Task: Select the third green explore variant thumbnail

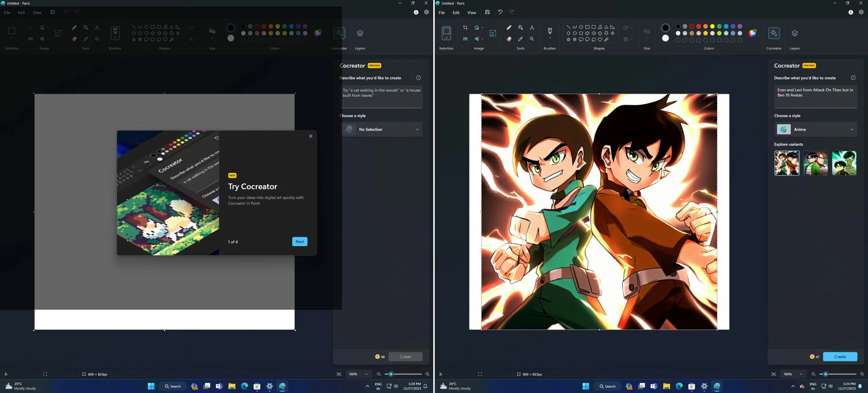Action: click(x=844, y=163)
